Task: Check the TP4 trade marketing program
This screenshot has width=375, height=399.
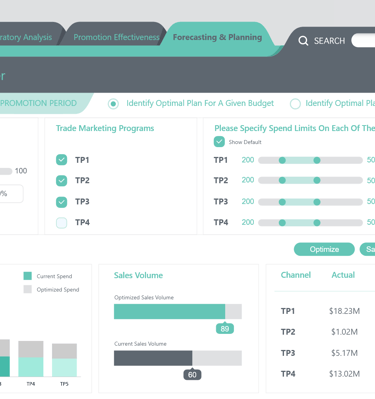Action: coord(61,223)
